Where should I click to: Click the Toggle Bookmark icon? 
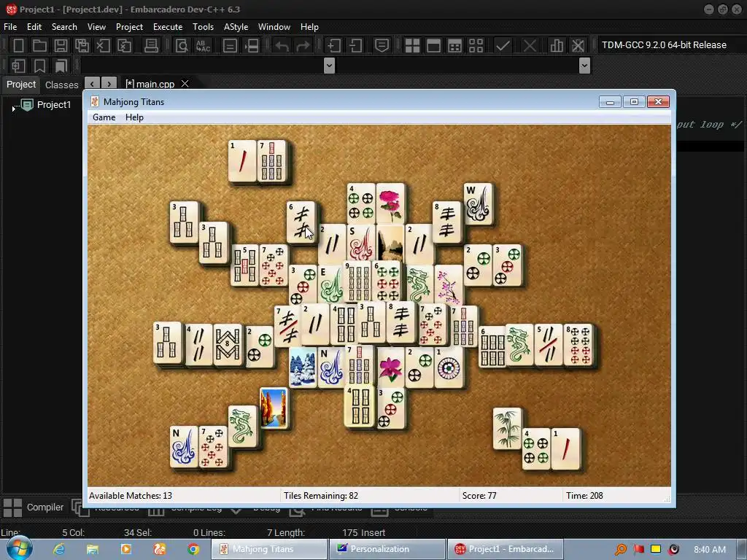(39, 66)
